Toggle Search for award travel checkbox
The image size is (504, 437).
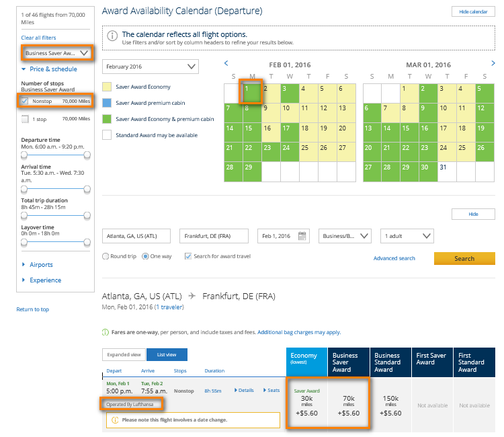(x=188, y=256)
